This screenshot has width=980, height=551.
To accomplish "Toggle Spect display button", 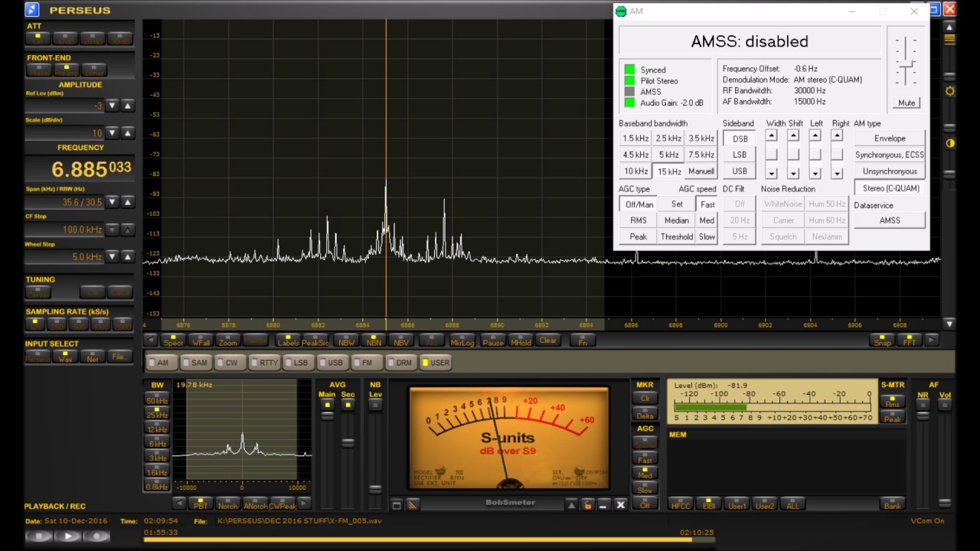I will (x=173, y=341).
